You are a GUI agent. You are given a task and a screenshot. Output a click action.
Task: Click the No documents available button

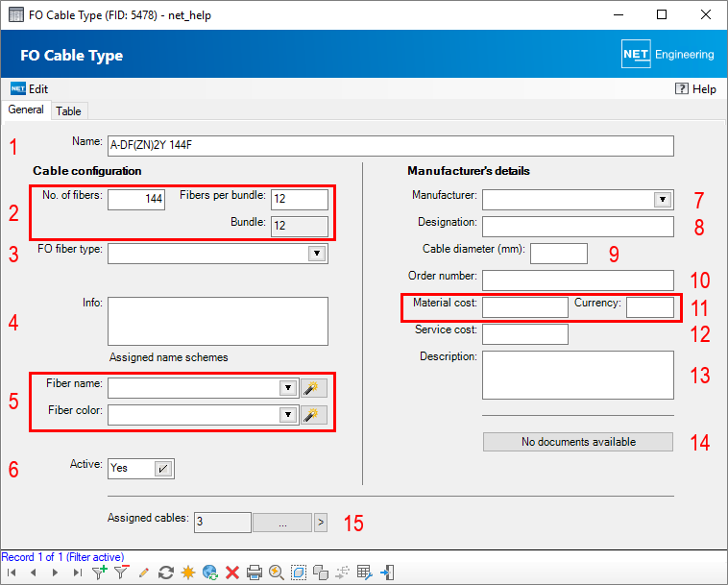pyautogui.click(x=578, y=442)
